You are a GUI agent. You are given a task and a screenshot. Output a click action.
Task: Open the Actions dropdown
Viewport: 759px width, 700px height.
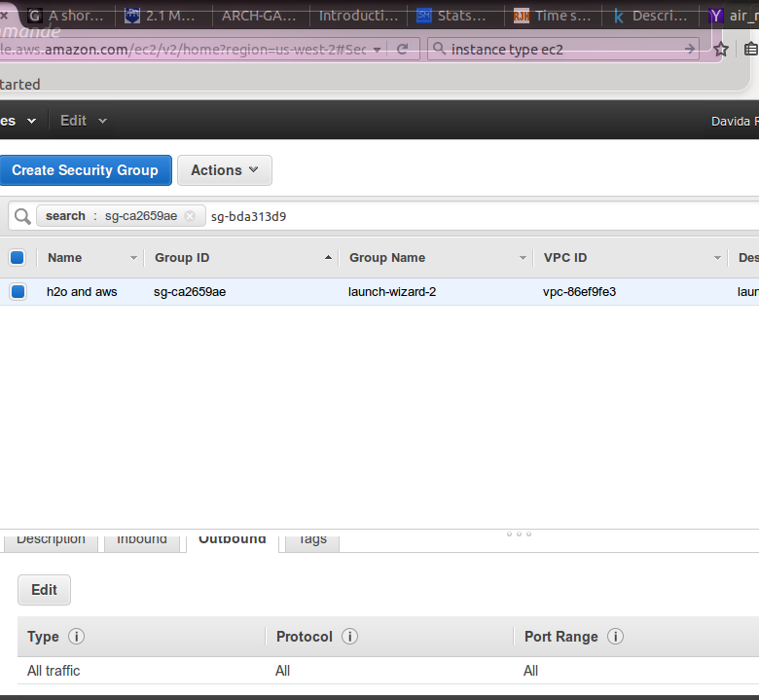click(x=224, y=170)
